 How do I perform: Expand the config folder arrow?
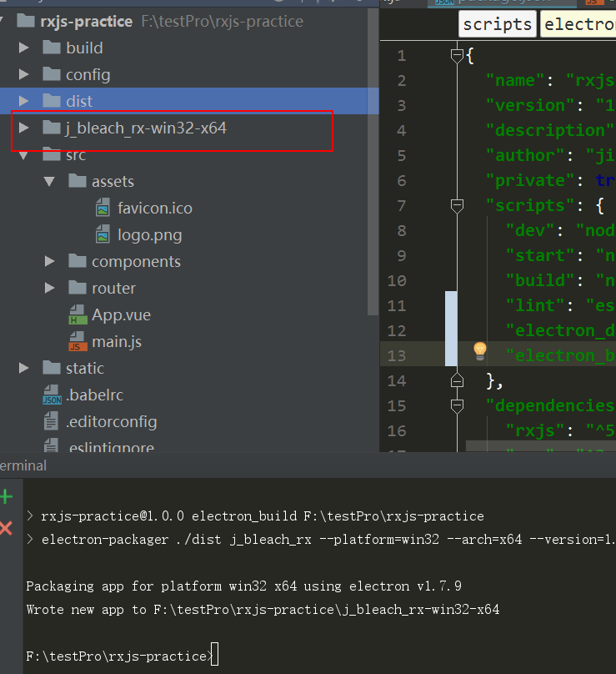[x=24, y=74]
